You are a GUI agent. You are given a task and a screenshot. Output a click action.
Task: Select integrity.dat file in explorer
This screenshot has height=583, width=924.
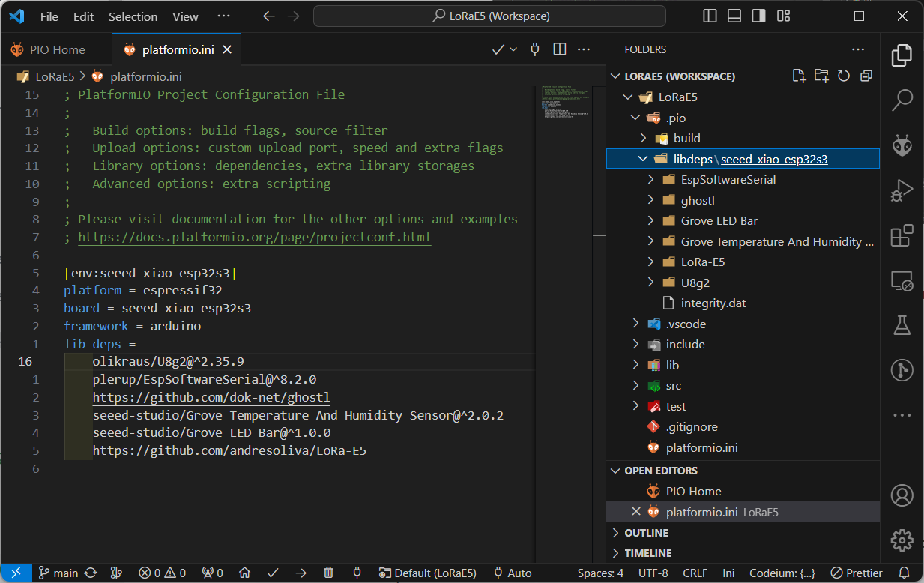tap(713, 303)
